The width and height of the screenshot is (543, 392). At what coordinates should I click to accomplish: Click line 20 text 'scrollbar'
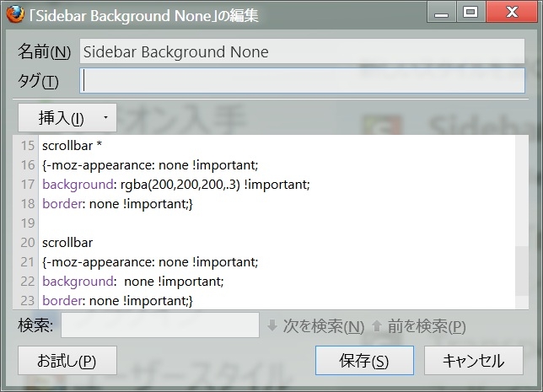[x=67, y=243]
